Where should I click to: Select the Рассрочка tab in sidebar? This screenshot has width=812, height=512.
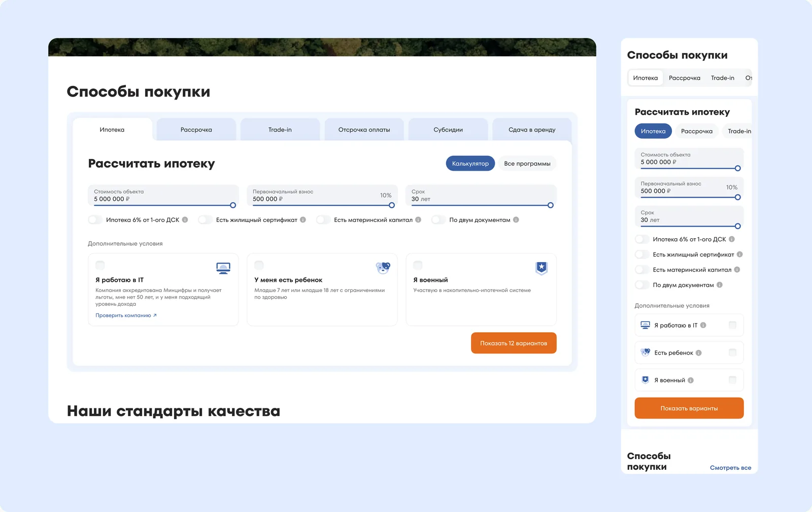(x=697, y=131)
